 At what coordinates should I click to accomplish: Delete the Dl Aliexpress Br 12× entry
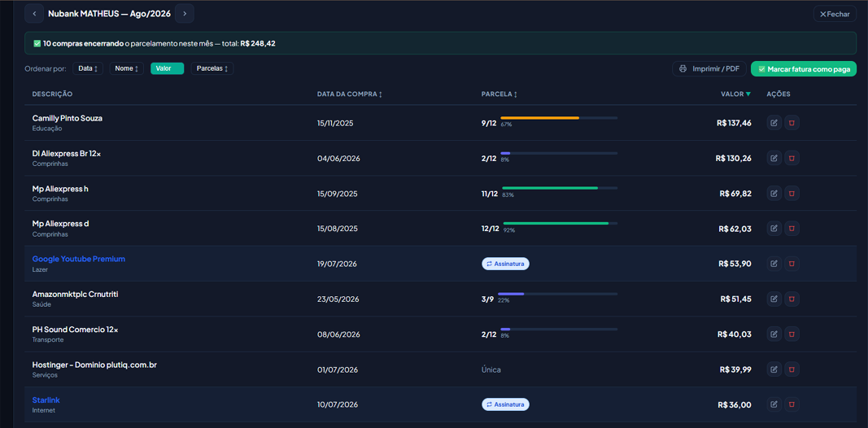click(x=792, y=159)
